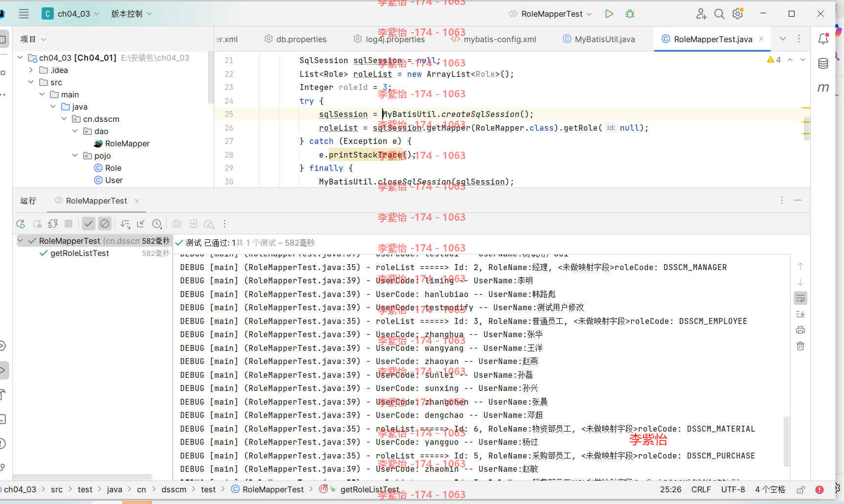Open editor tab actions menu
844x504 pixels.
tap(799, 39)
